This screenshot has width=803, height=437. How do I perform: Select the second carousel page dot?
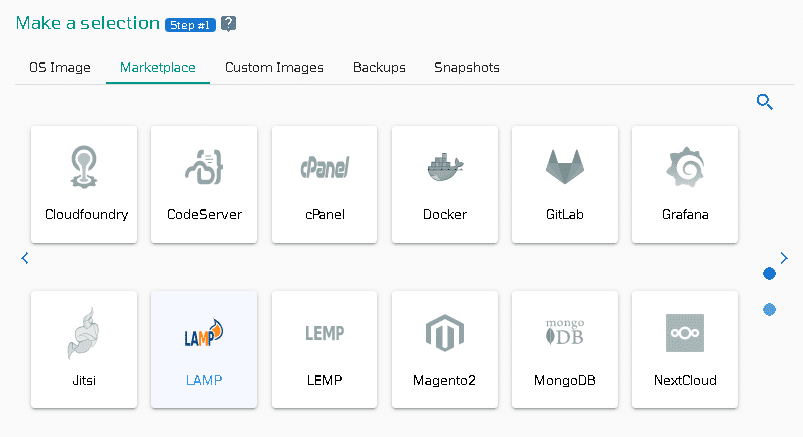pyautogui.click(x=769, y=309)
